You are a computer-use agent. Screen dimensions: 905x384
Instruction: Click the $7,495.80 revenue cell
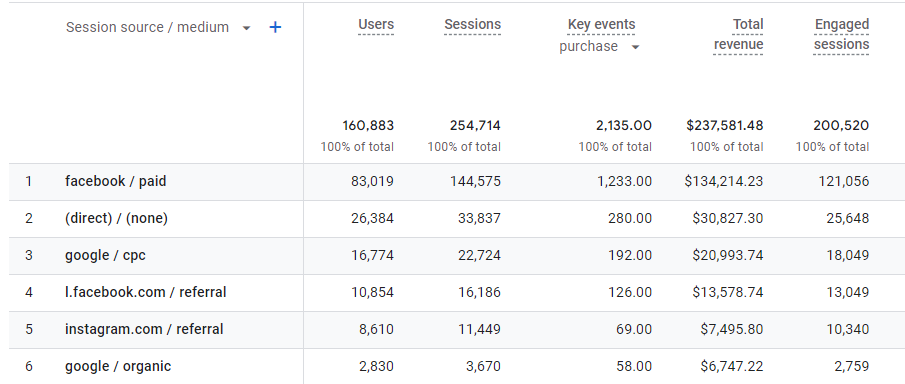(x=732, y=329)
